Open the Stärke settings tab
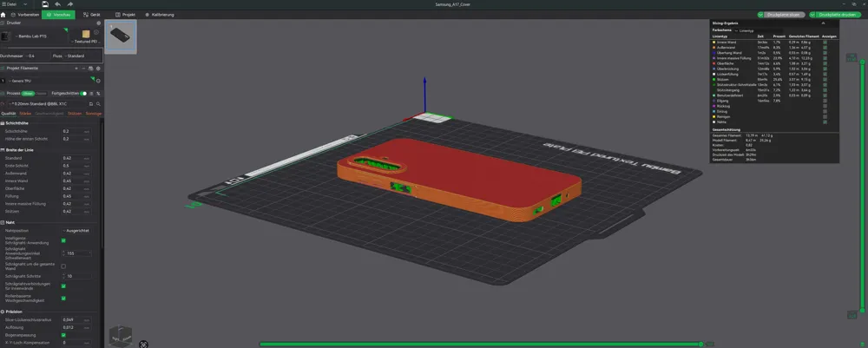The width and height of the screenshot is (868, 348). pos(25,114)
